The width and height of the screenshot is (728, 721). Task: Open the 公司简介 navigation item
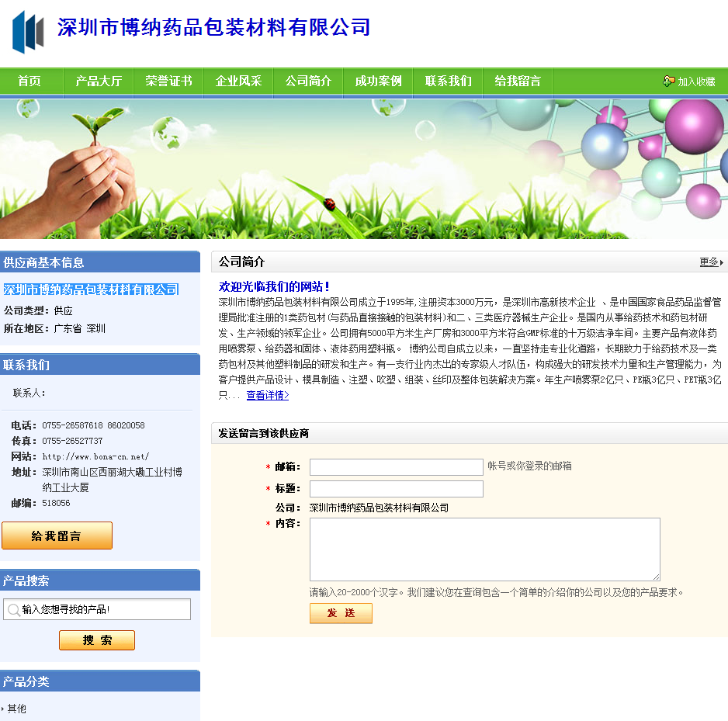tap(308, 81)
